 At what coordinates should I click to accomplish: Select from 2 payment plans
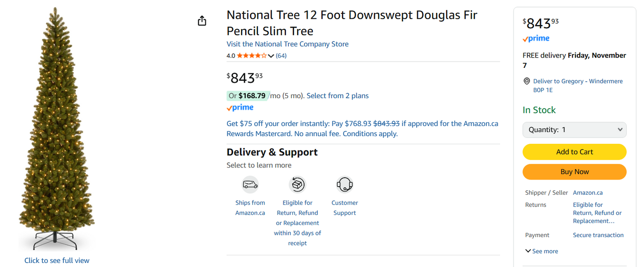(337, 96)
